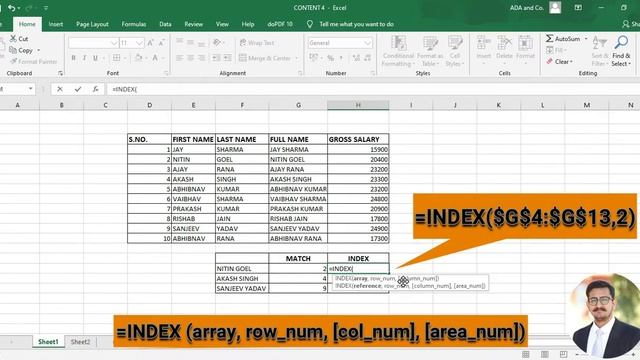Click the Insert Function fx button
This screenshot has height=360, width=640.
coord(96,89)
